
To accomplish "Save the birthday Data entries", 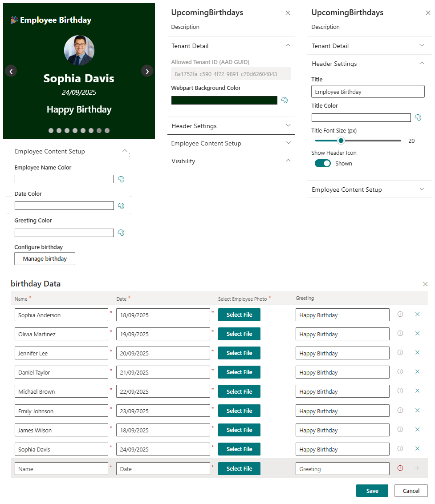I will 372,490.
